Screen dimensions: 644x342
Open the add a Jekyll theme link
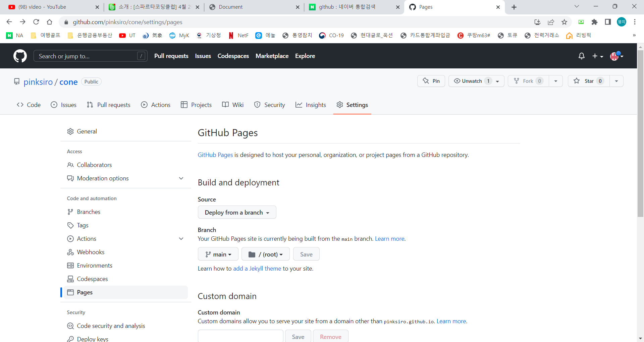tap(257, 269)
